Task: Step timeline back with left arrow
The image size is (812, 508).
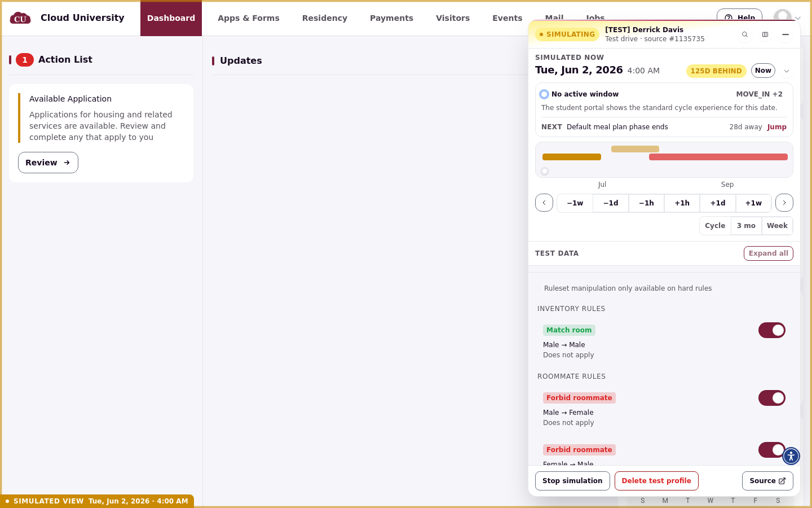Action: click(x=544, y=203)
